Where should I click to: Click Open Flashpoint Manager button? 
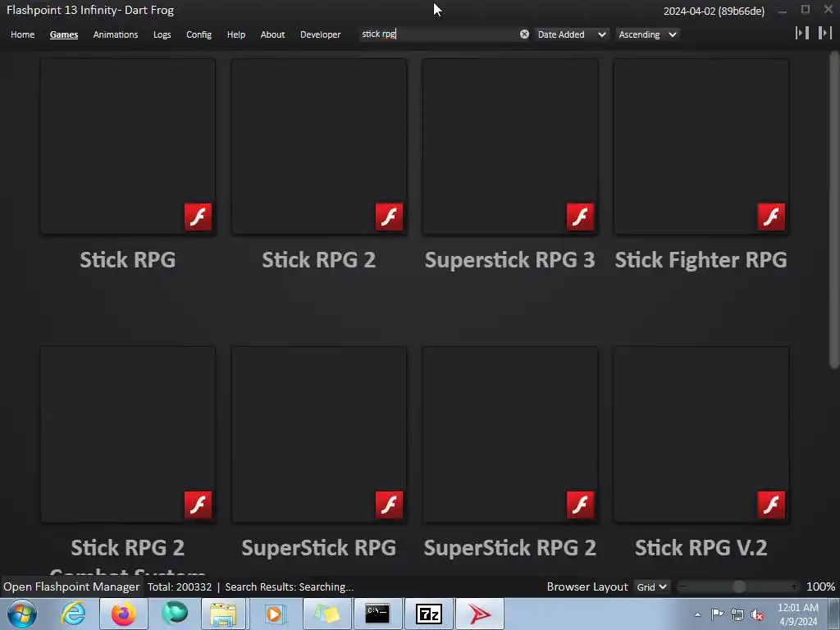click(71, 587)
